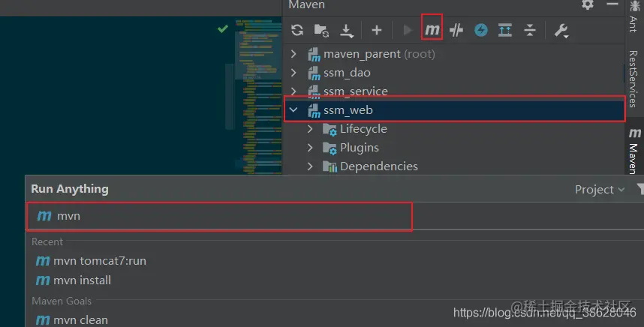Collapse all tree nodes icon
Image resolution: width=644 pixels, height=327 pixels.
coord(530,30)
